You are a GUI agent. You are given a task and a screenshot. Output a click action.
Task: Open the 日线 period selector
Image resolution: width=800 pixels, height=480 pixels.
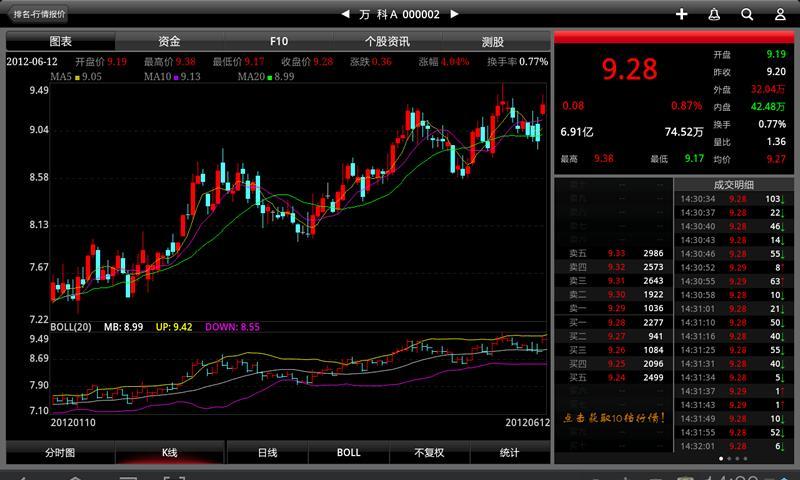point(267,452)
